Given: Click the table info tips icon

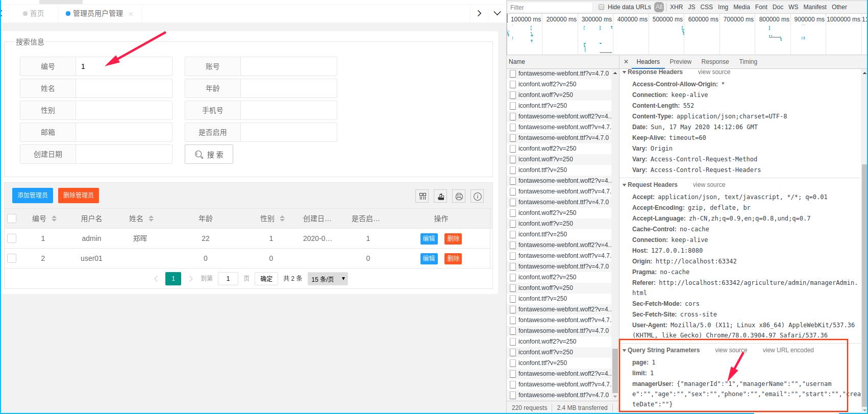Looking at the screenshot, I should [x=478, y=197].
